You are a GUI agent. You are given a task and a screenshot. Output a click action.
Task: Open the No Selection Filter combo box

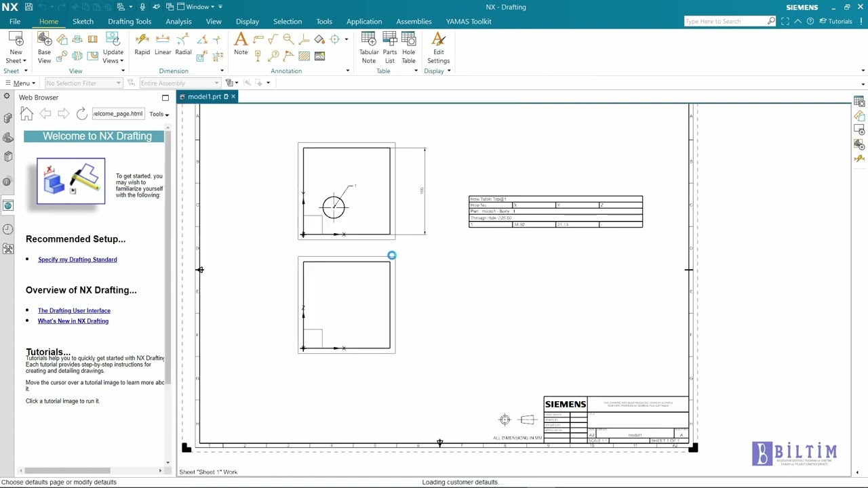tap(83, 83)
